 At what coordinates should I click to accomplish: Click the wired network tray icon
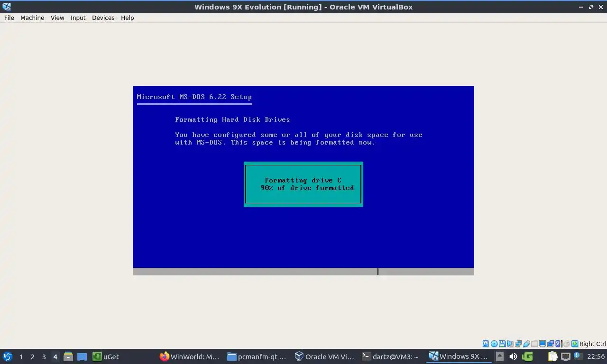(566, 356)
